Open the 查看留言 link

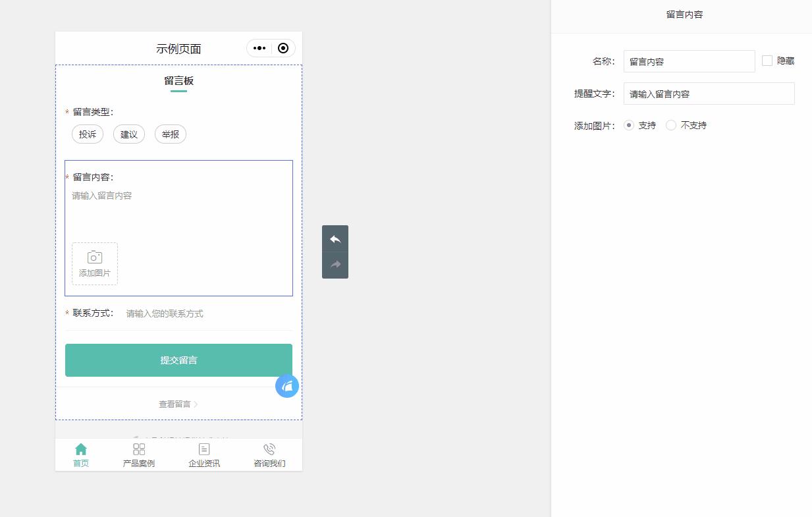(174, 404)
